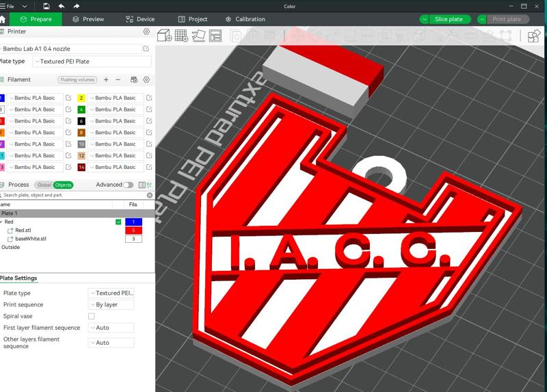The width and height of the screenshot is (547, 392).
Task: Clear the object search field
Action: point(150,195)
